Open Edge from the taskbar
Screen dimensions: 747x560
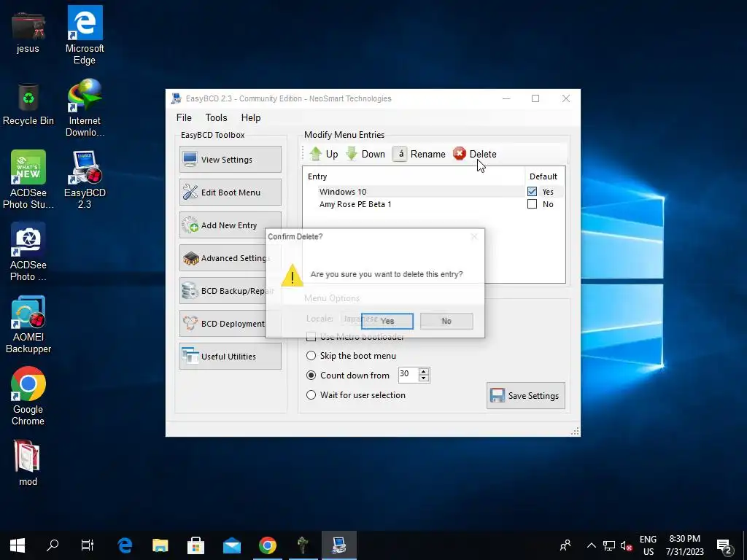[x=125, y=545]
